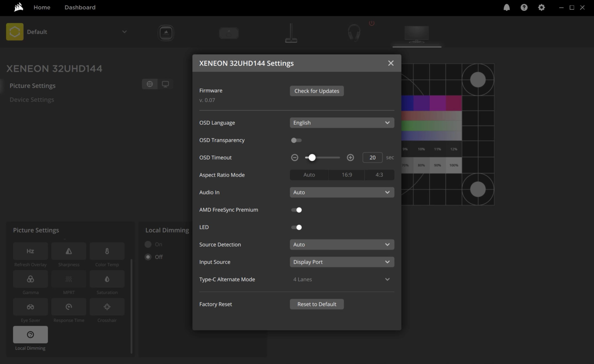Open the Input Source dropdown
Viewport: 594px width, 364px height.
tap(342, 262)
